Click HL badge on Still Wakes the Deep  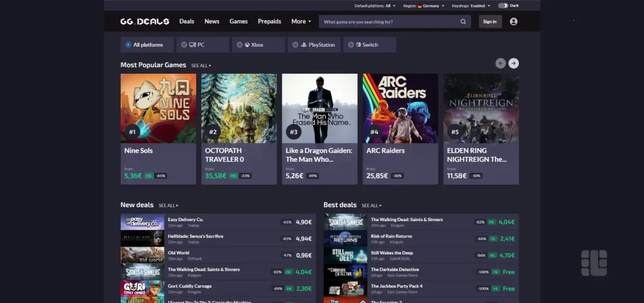493,255
